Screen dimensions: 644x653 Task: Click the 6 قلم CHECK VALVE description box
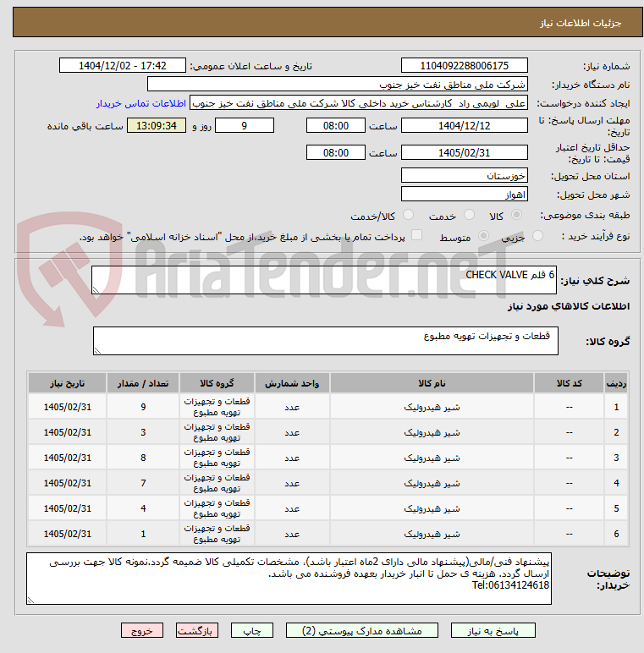tap(323, 280)
